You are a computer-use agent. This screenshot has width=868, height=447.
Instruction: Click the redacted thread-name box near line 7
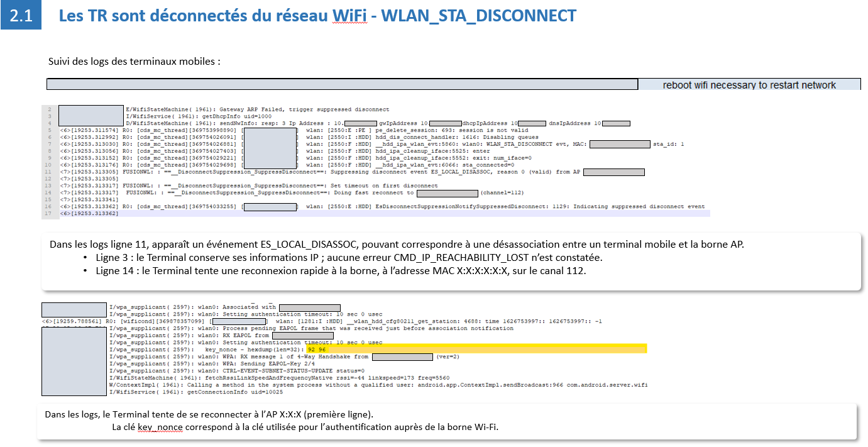272,145
